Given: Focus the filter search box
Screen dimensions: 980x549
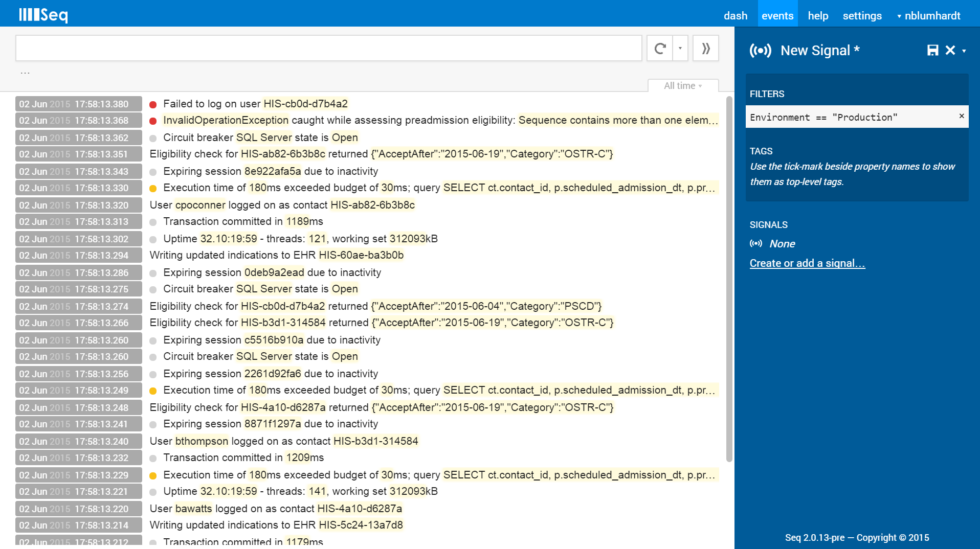Looking at the screenshot, I should (329, 49).
